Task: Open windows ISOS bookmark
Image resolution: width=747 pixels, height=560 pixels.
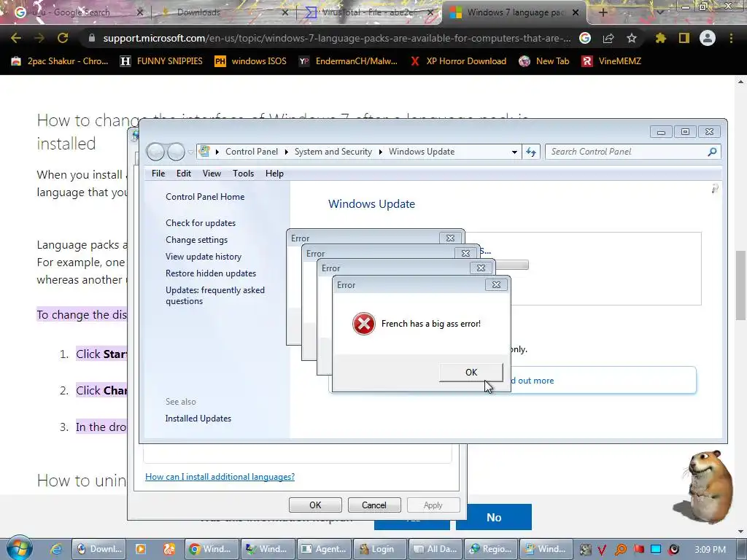Action: coord(251,61)
